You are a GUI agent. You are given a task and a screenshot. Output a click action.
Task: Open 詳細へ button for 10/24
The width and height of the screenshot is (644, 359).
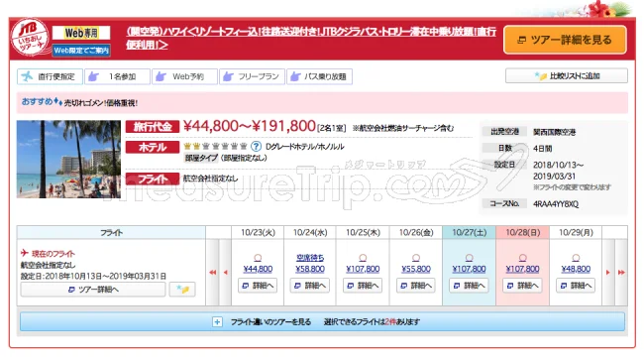pyautogui.click(x=310, y=286)
